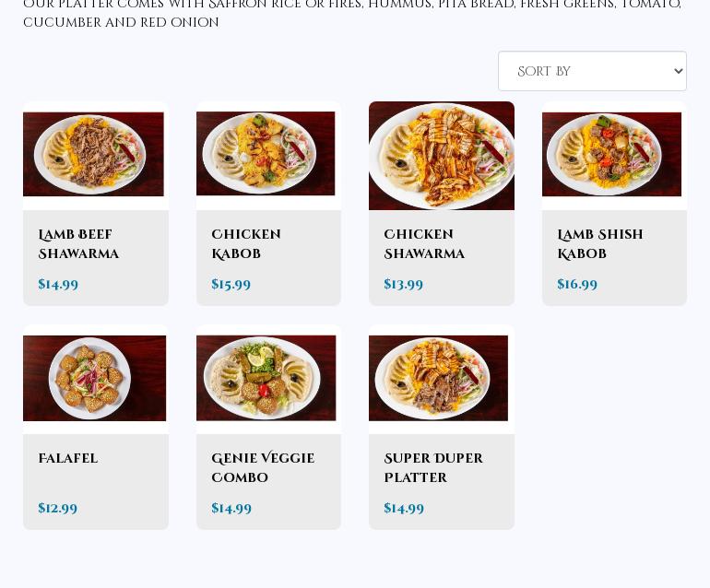The width and height of the screenshot is (710, 588).
Task: Open the Lamb Shish Kabob title link
Action: tap(600, 244)
